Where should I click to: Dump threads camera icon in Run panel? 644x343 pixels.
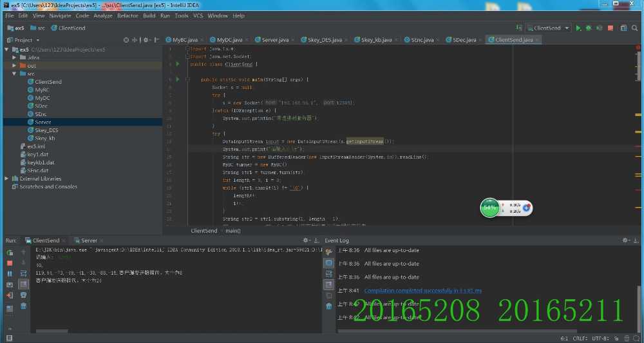click(10, 284)
